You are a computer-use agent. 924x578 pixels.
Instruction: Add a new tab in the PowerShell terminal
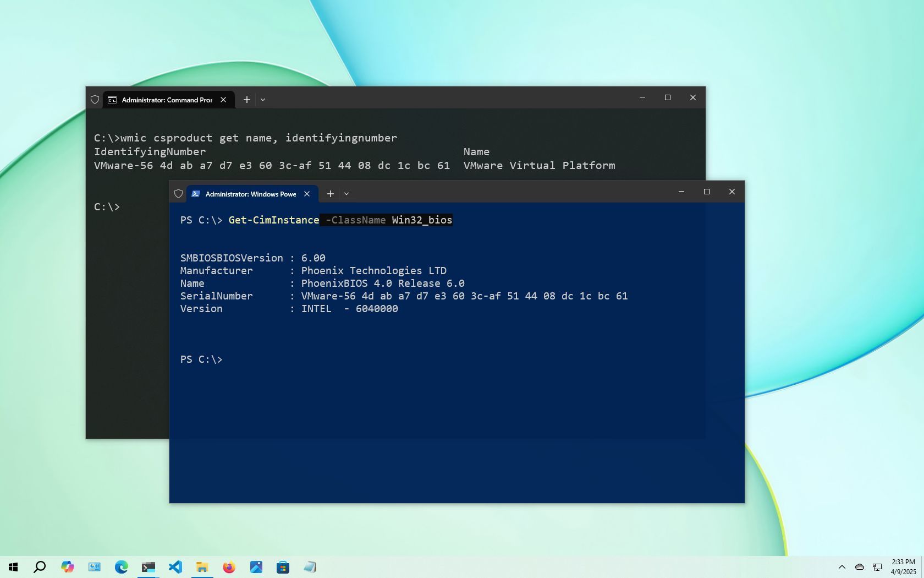[x=330, y=194]
